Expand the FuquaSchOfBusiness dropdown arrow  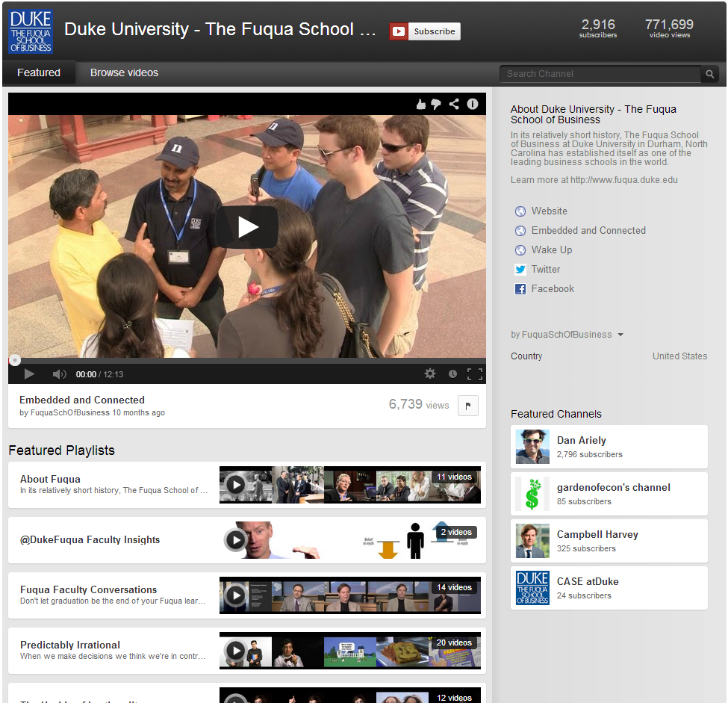point(620,334)
